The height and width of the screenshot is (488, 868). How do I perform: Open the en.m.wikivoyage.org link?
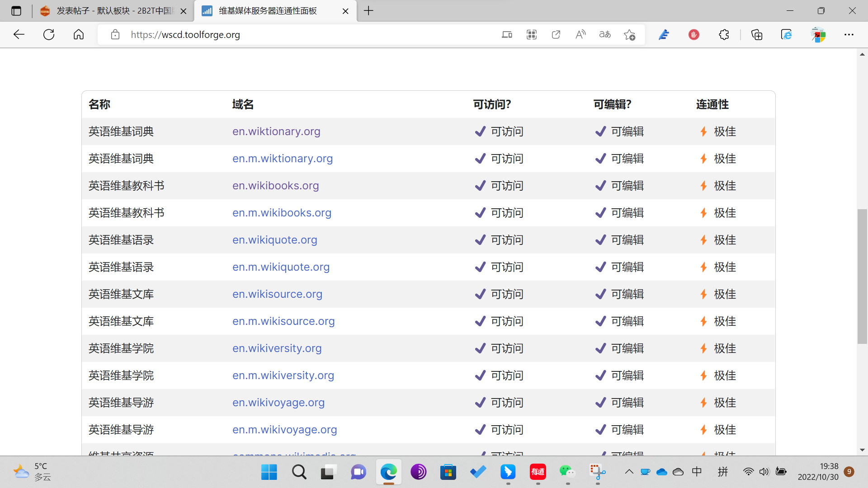tap(285, 430)
